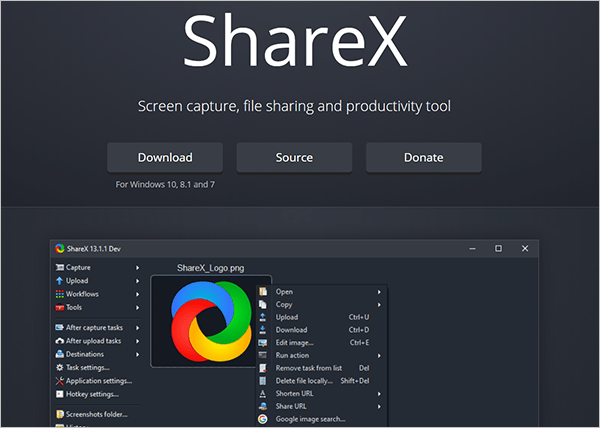Select the Workflows grid icon
The height and width of the screenshot is (428, 600).
click(60, 294)
